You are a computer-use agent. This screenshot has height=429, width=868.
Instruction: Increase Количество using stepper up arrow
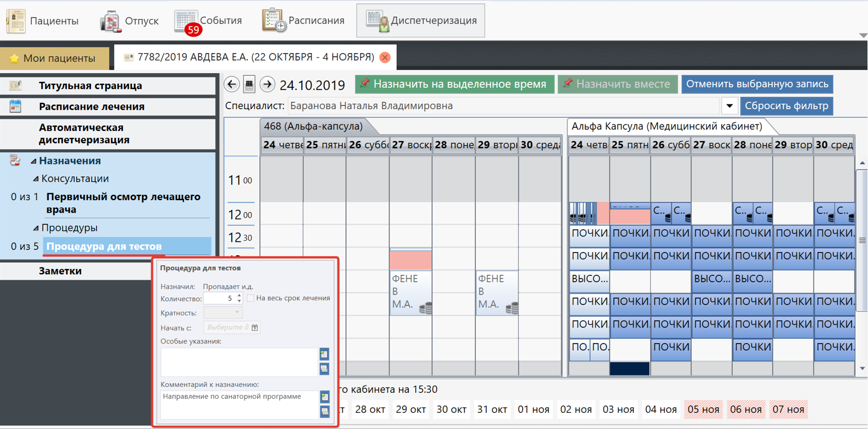pyautogui.click(x=239, y=295)
